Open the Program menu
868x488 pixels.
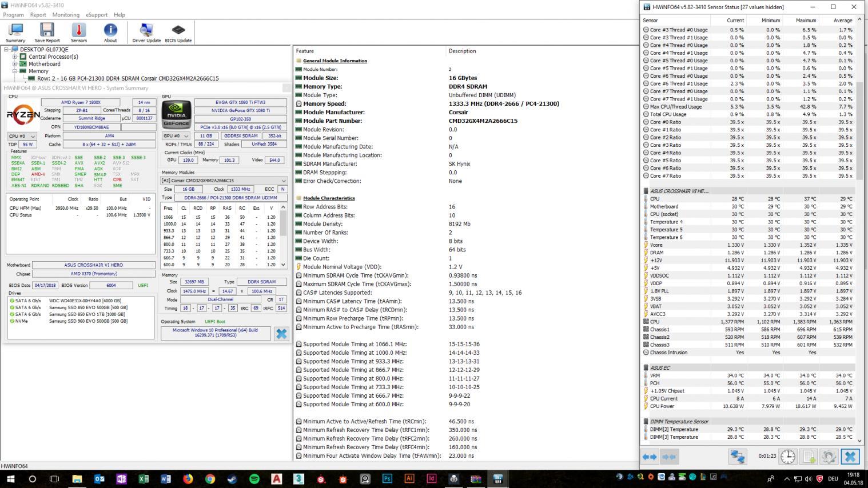pos(13,15)
